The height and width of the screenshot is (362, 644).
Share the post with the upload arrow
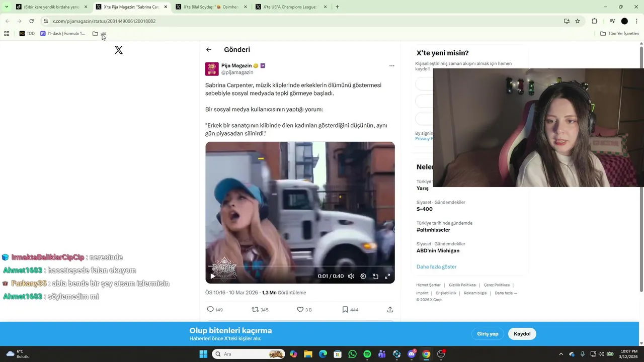(x=390, y=310)
